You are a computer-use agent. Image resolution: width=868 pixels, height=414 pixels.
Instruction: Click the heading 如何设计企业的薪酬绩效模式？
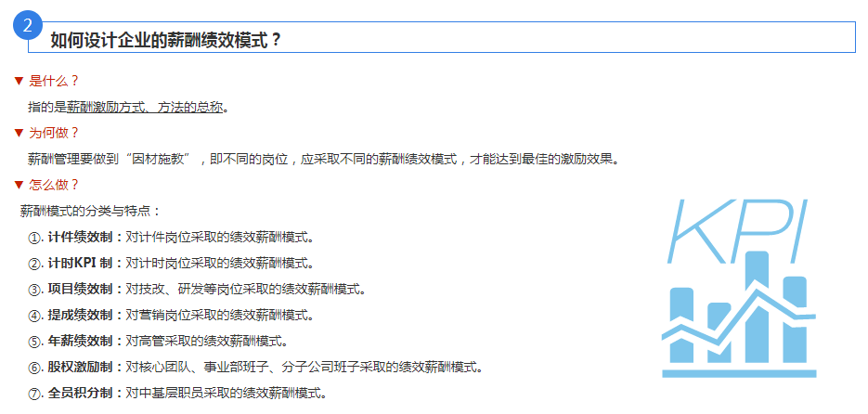coord(165,41)
